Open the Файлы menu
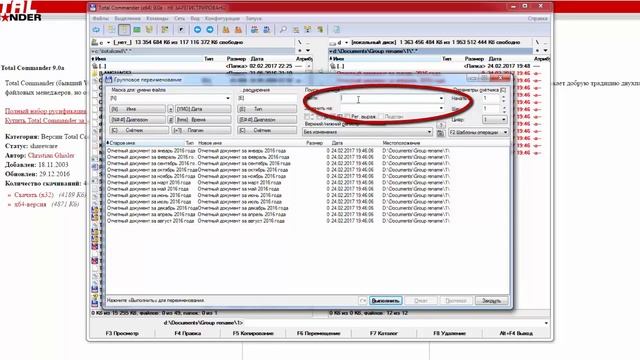 pos(100,18)
